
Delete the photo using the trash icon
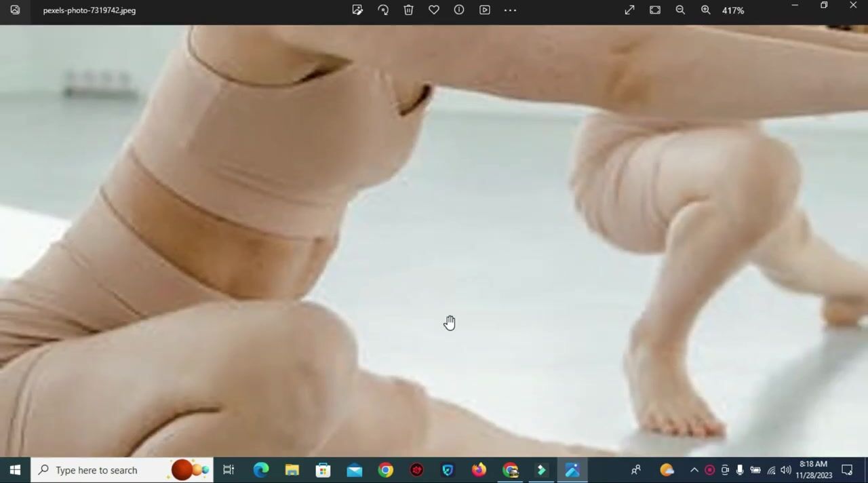(408, 10)
